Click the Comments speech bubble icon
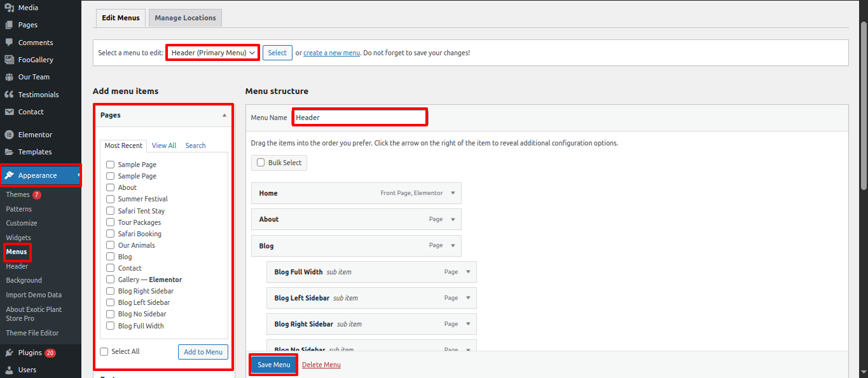Viewport: 868px width, 378px height. click(x=9, y=43)
